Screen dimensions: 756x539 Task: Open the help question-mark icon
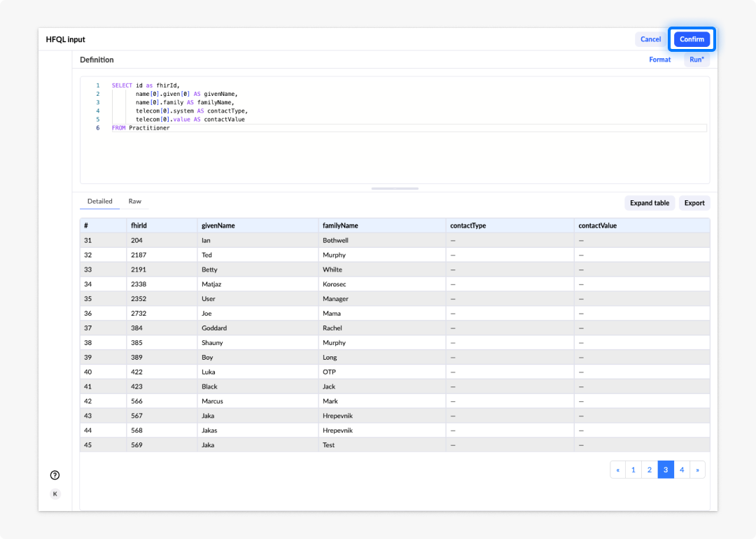click(x=55, y=475)
